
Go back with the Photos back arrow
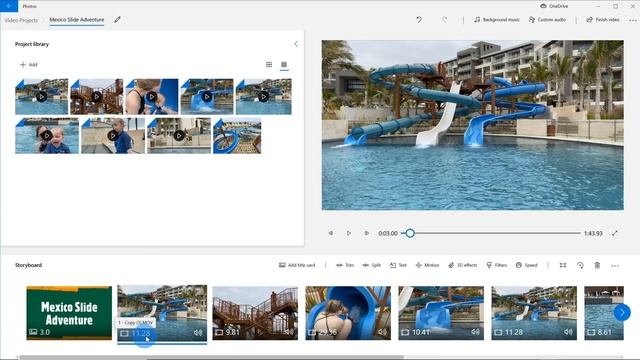point(9,6)
